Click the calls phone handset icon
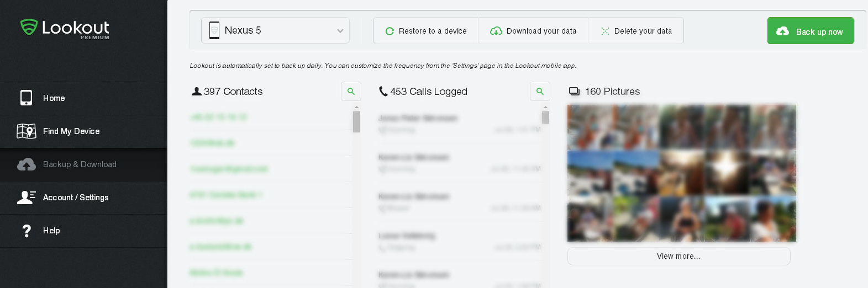 tap(383, 92)
